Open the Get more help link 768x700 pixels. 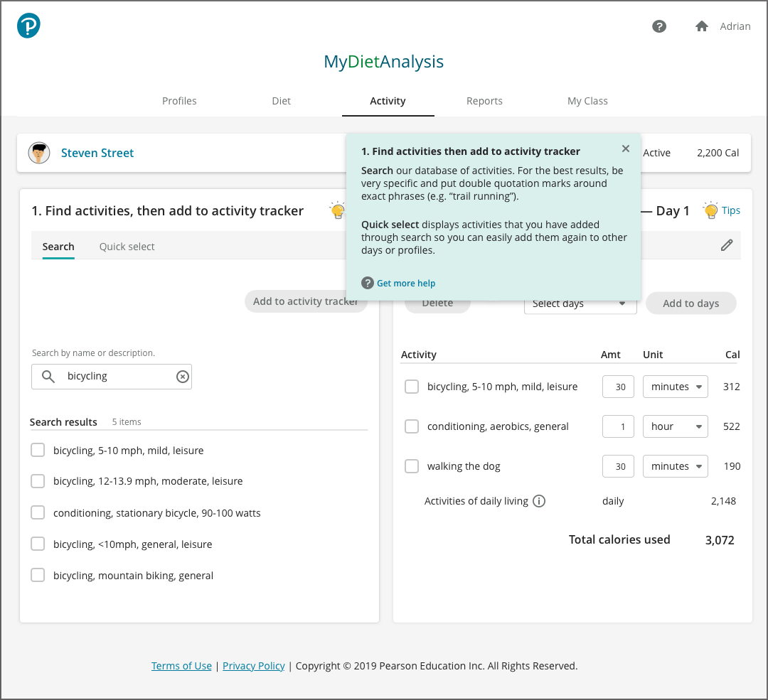[405, 283]
